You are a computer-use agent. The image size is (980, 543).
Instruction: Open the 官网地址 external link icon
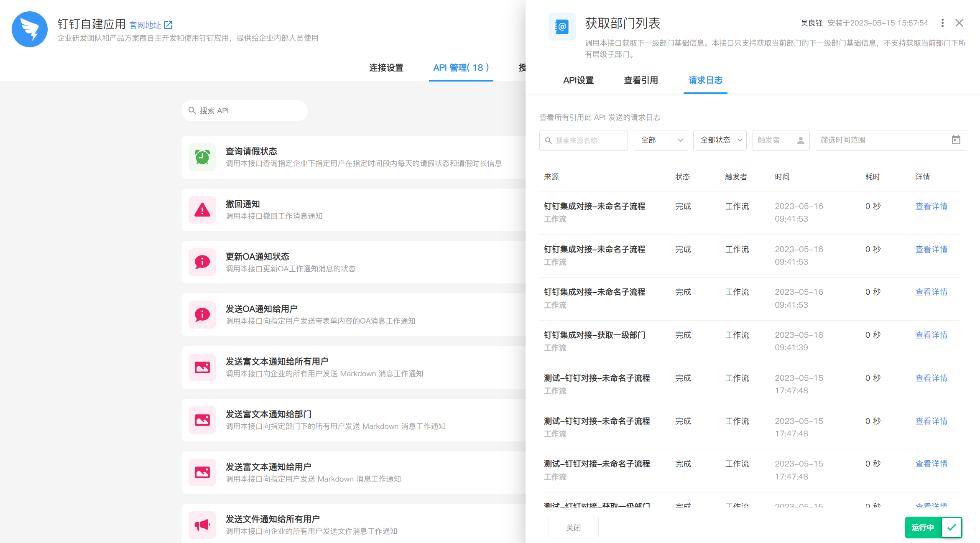click(168, 25)
